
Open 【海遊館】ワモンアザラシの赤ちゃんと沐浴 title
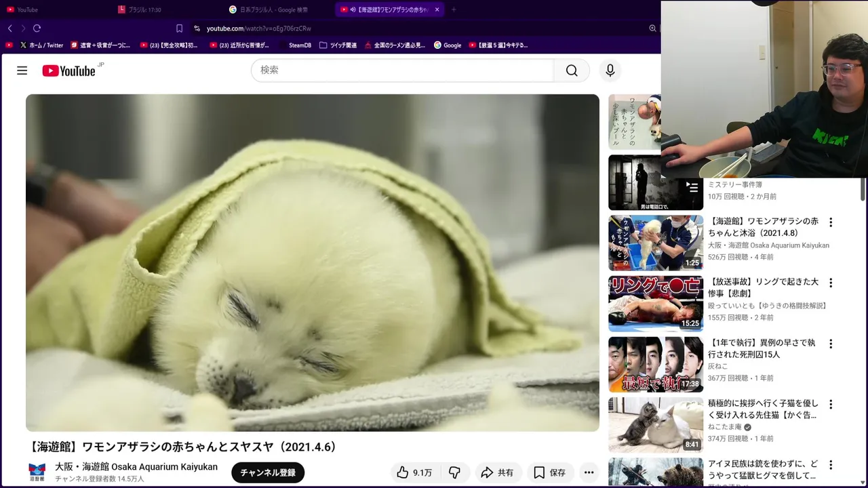click(x=764, y=227)
